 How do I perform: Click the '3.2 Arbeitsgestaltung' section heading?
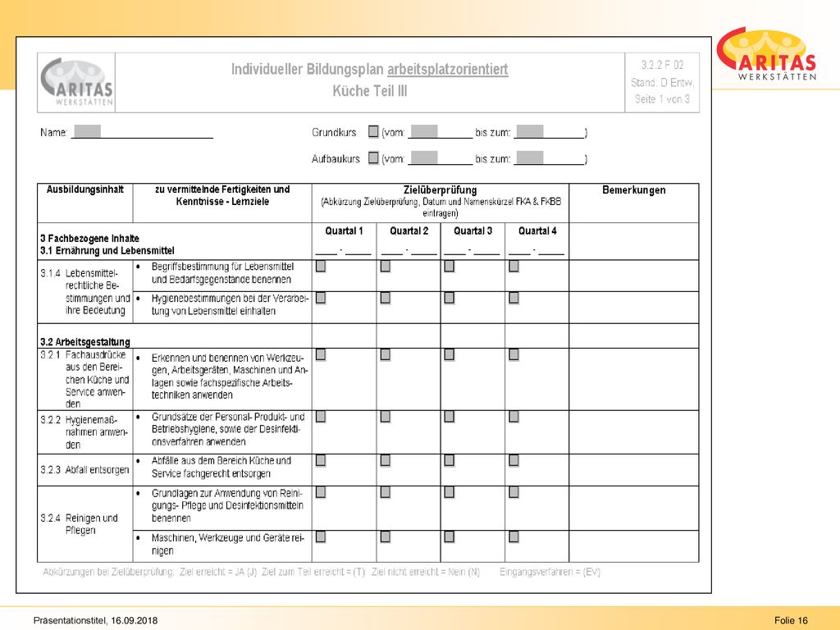pyautogui.click(x=85, y=342)
